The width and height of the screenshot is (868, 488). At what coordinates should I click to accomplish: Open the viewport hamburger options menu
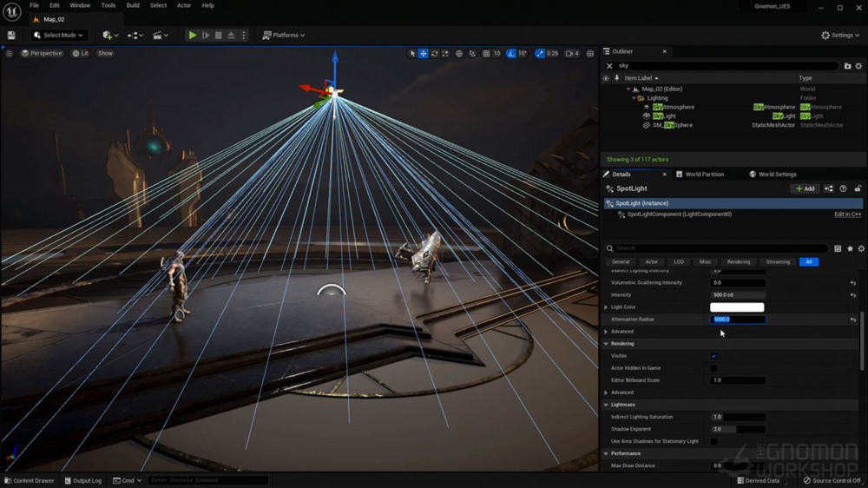[10, 53]
